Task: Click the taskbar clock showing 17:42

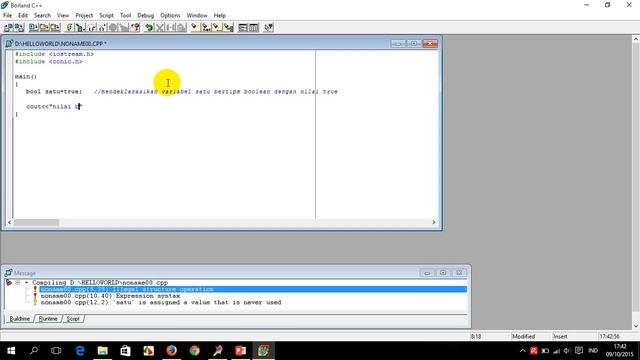Action: [619, 351]
